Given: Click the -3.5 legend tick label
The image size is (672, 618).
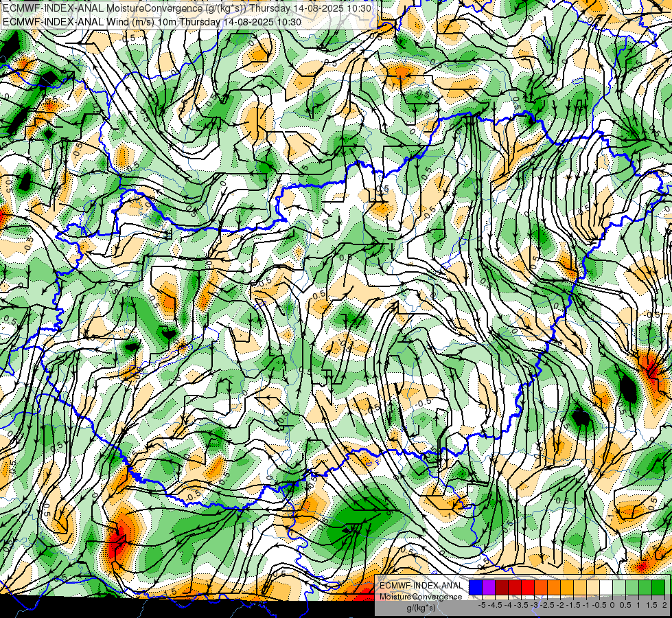Looking at the screenshot, I should (521, 605).
